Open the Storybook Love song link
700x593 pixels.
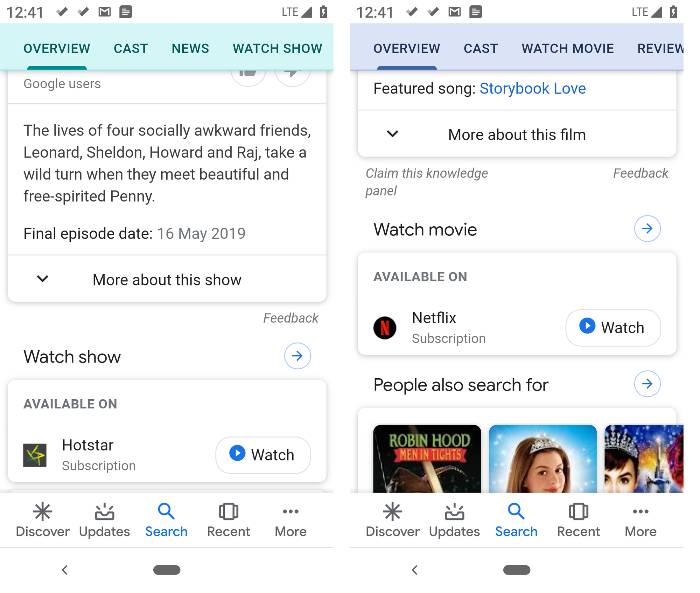click(532, 88)
